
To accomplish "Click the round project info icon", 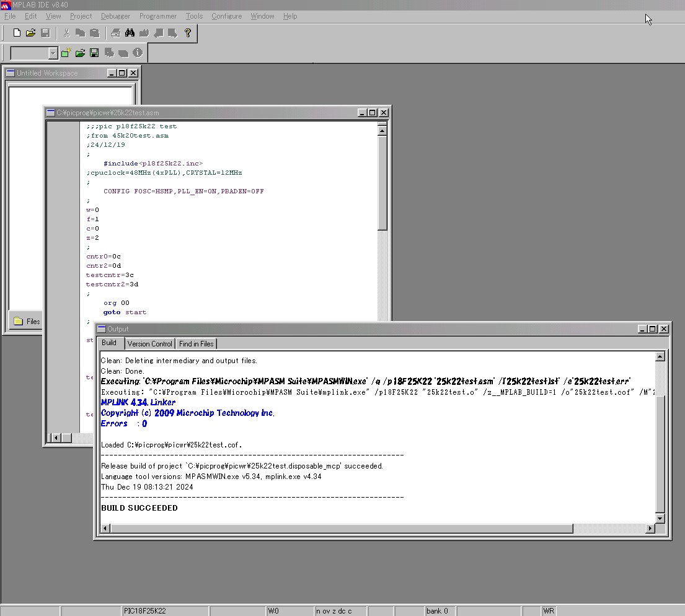I will coord(138,53).
